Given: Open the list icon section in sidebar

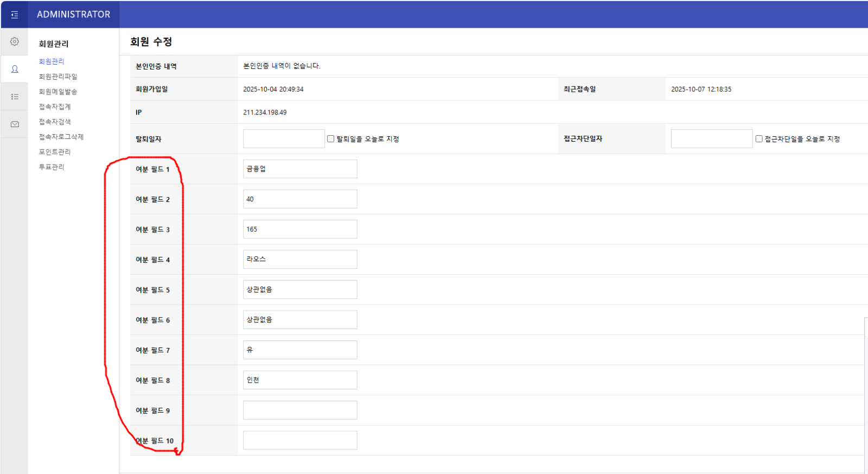Looking at the screenshot, I should tap(15, 97).
